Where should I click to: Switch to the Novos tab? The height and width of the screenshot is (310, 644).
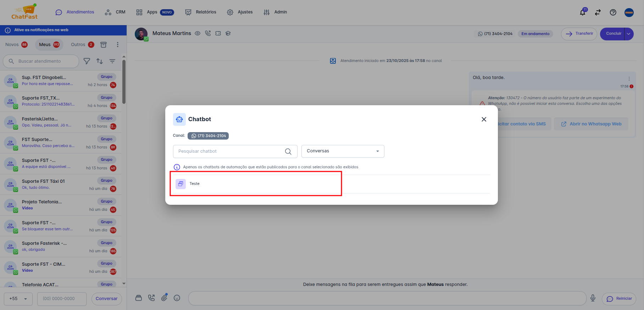pos(16,45)
